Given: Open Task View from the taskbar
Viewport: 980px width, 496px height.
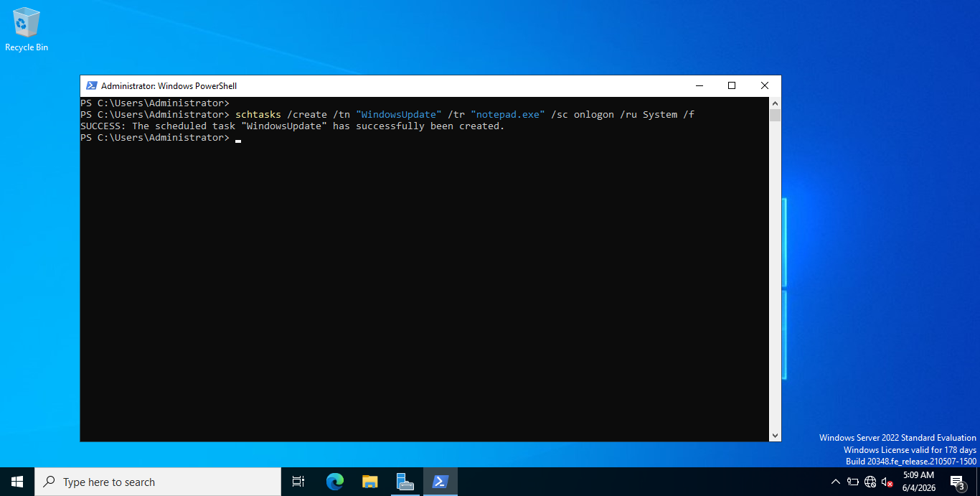Looking at the screenshot, I should 298,482.
